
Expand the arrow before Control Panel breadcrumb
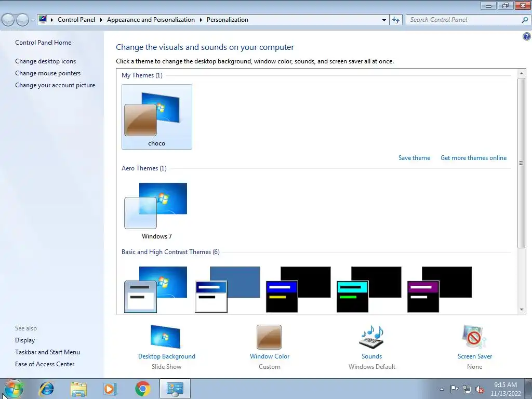[52, 20]
